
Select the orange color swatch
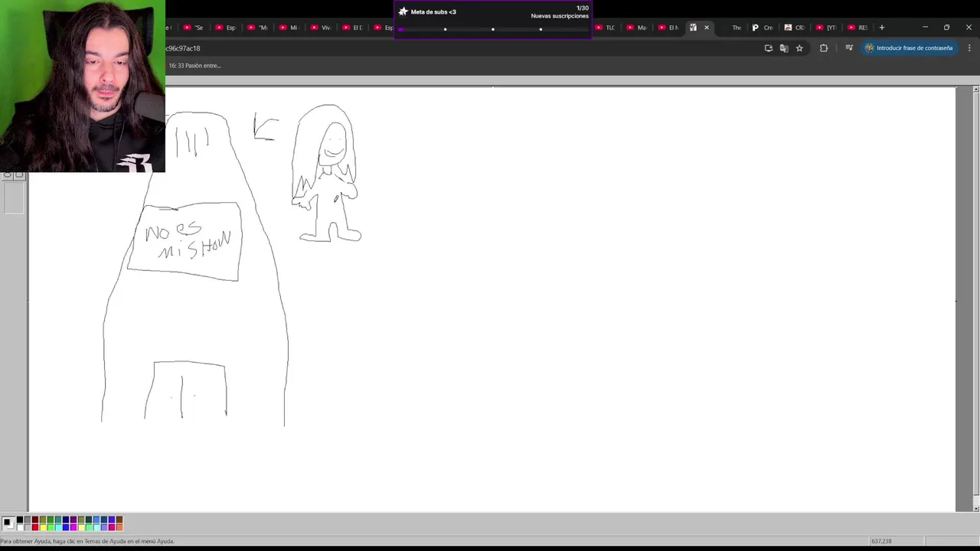(119, 527)
